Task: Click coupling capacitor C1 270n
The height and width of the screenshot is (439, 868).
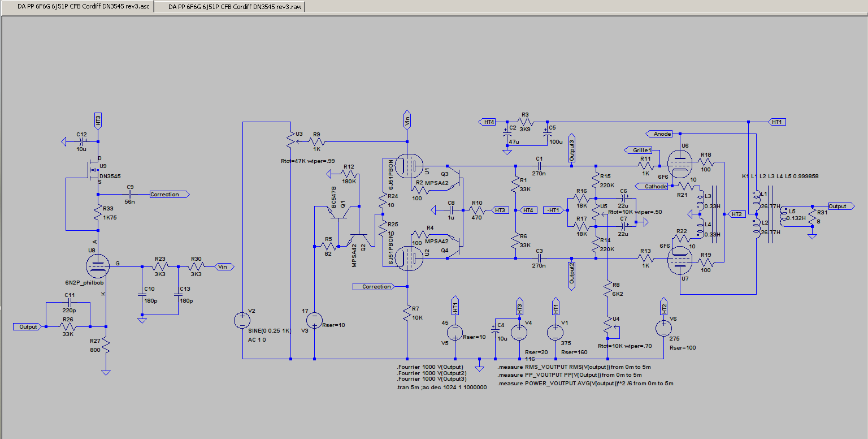Action: 539,166
